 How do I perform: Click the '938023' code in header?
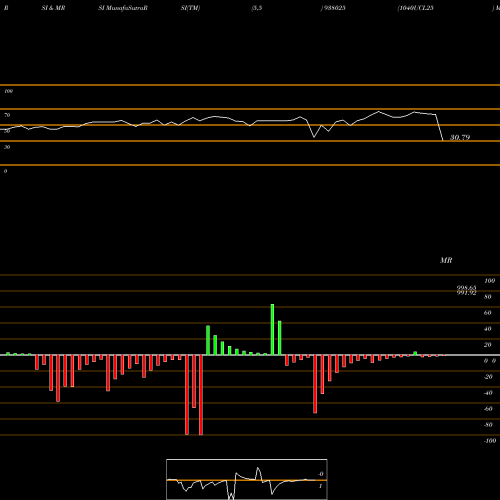[x=334, y=8]
